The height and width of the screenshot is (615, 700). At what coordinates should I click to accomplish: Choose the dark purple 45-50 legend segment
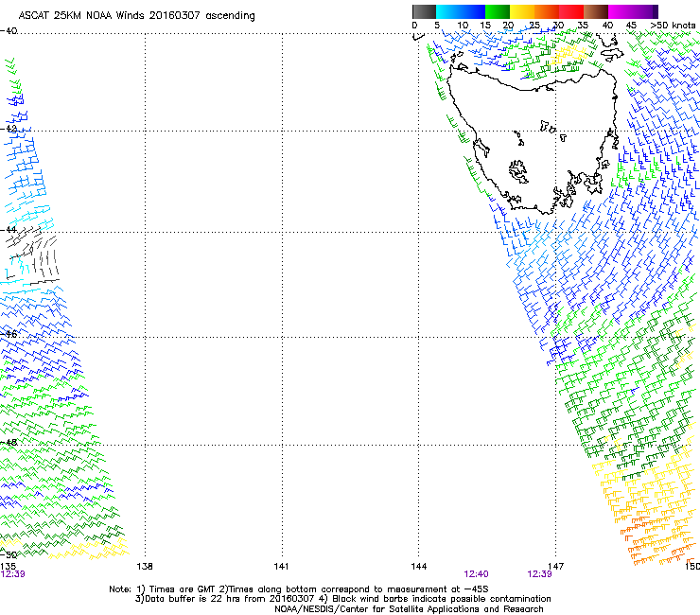coord(645,11)
